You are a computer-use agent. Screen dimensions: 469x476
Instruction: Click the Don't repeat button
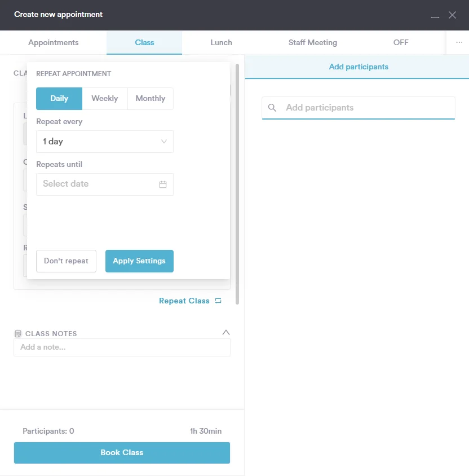click(67, 261)
